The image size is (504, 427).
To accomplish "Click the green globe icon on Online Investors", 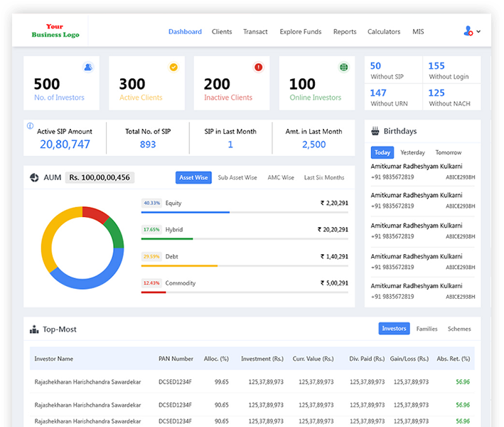I will click(344, 68).
